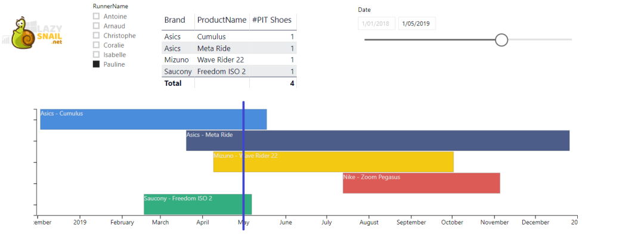This screenshot has height=240, width=644.
Task: Click the date slider round handle
Action: (x=501, y=40)
